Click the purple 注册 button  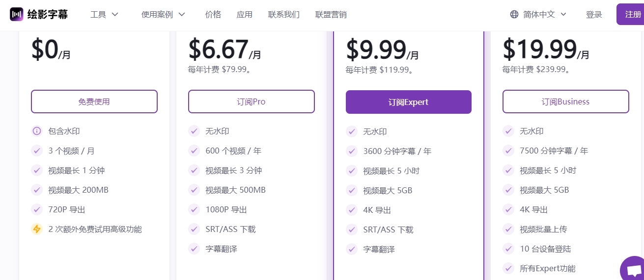click(630, 14)
